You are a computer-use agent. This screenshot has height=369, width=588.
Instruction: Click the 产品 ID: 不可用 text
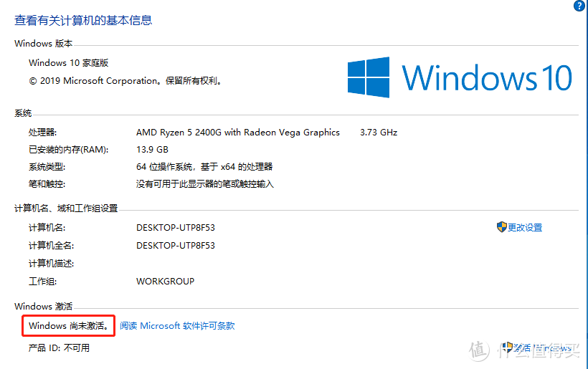[60, 348]
